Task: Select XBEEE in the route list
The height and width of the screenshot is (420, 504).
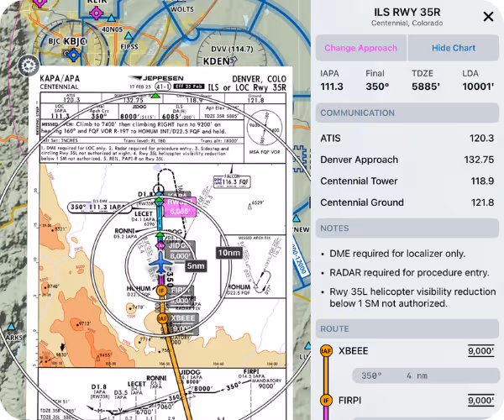Action: pyautogui.click(x=354, y=350)
